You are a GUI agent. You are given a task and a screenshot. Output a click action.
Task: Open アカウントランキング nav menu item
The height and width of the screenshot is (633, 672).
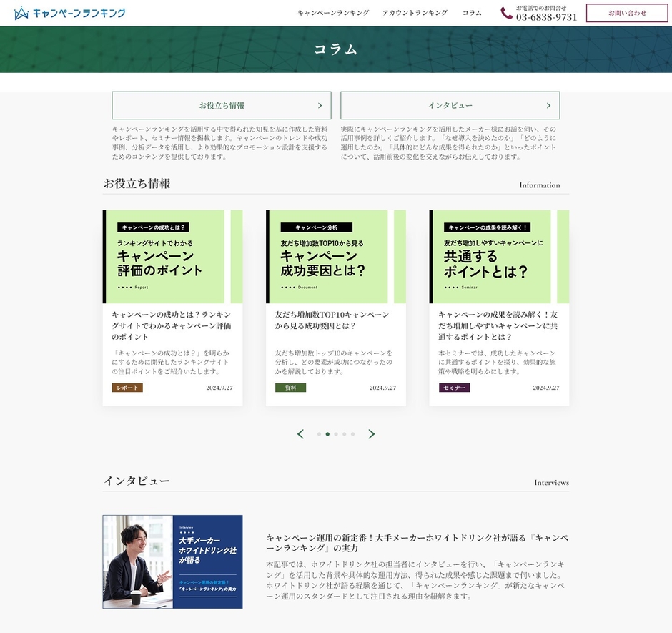pyautogui.click(x=415, y=13)
